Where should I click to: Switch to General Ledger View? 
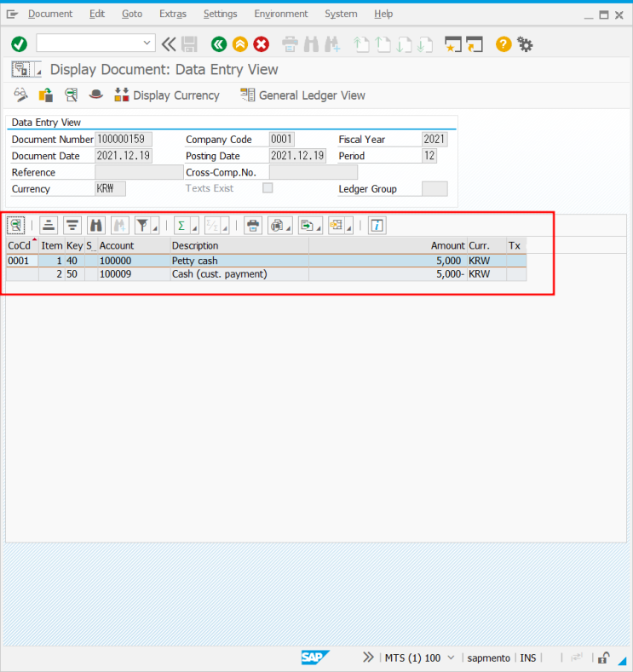(303, 95)
